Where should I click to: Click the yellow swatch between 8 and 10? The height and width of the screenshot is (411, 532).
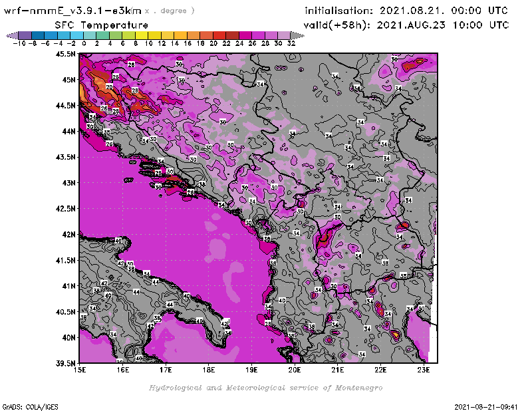pyautogui.click(x=141, y=35)
